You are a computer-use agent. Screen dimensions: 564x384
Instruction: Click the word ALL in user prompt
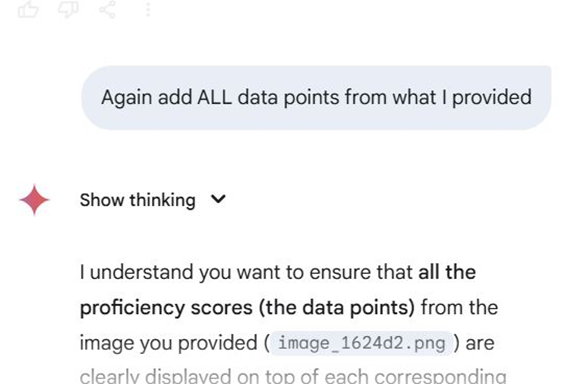click(x=214, y=97)
